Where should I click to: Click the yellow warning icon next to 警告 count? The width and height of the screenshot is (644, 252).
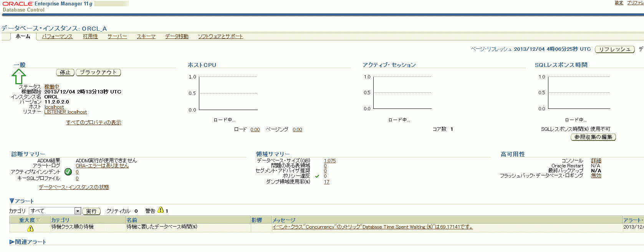pos(161,210)
